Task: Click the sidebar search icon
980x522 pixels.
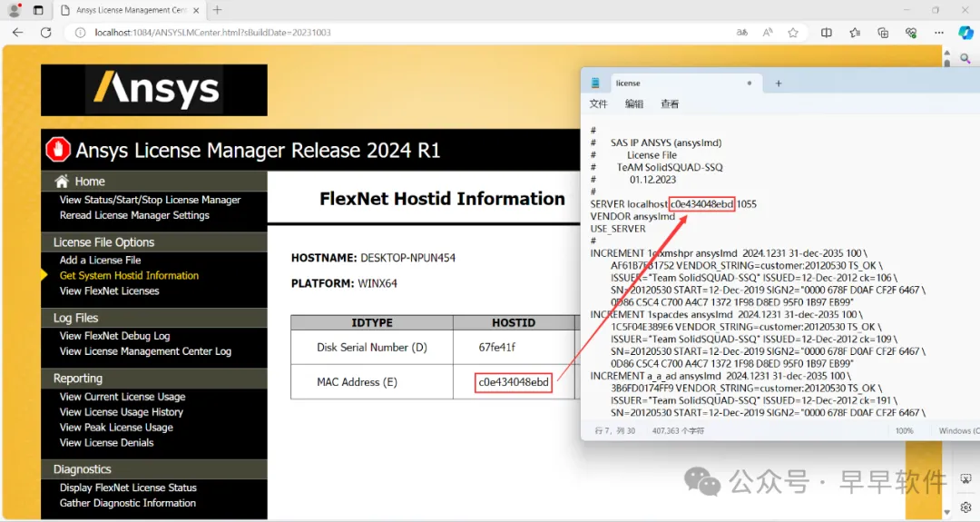Action: point(965,58)
